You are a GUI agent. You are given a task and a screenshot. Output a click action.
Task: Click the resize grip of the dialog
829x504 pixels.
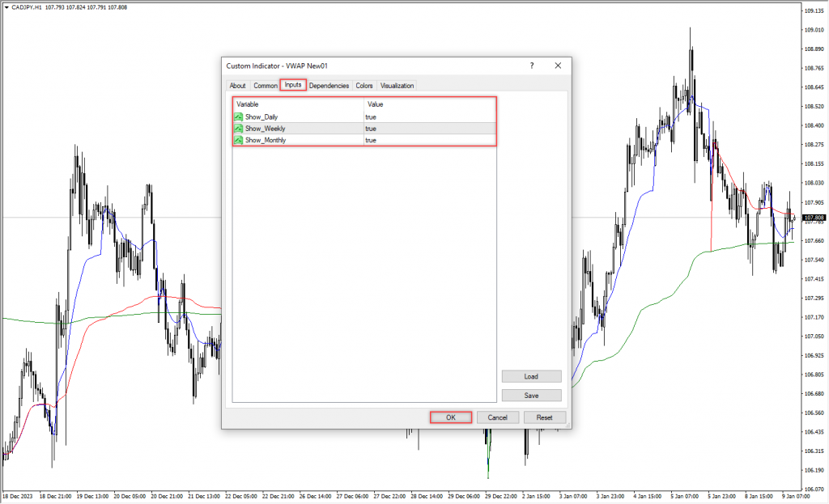[x=568, y=425]
